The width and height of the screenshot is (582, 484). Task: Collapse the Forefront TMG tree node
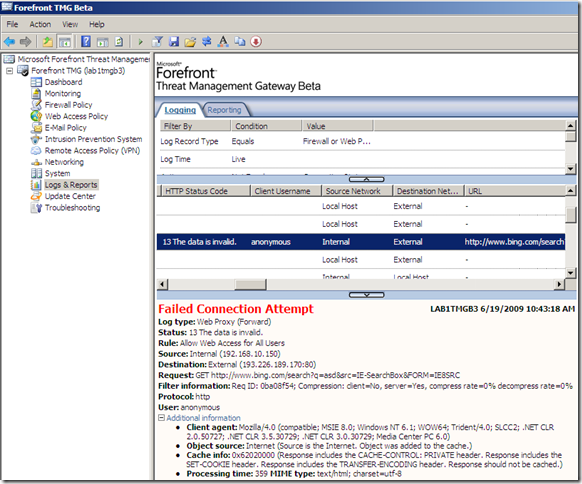pyautogui.click(x=10, y=71)
